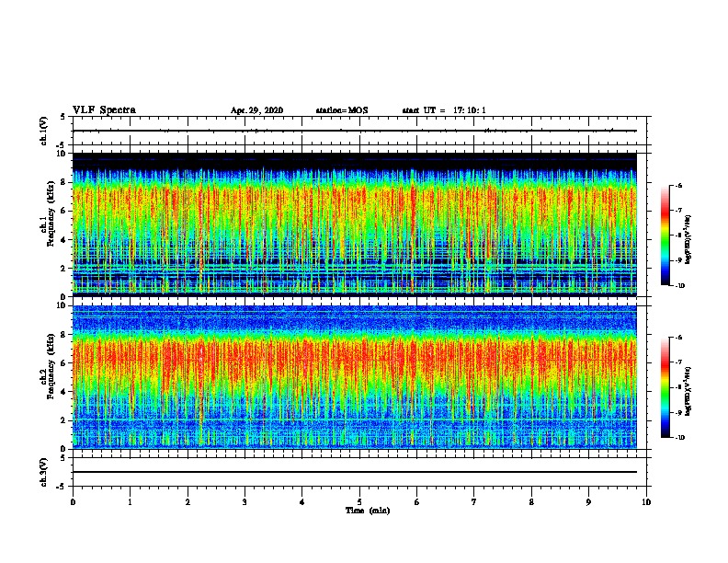Click time axis tick label "1"

[x=130, y=502]
